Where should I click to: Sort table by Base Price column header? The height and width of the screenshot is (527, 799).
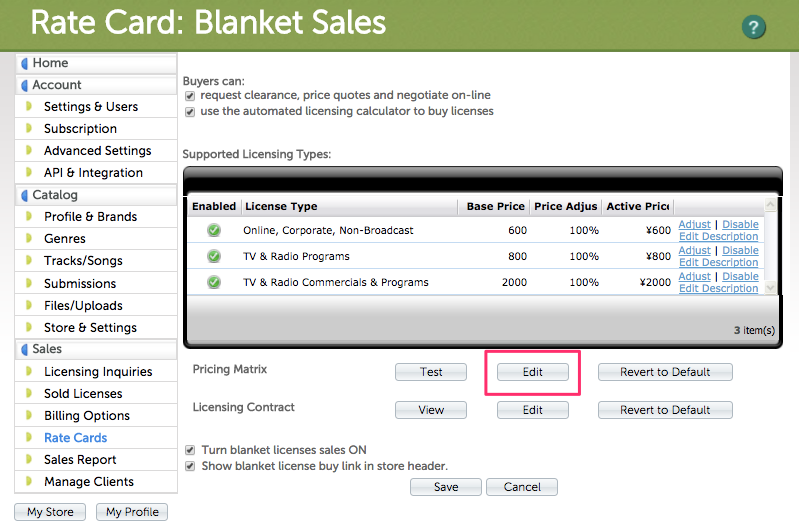coord(495,206)
